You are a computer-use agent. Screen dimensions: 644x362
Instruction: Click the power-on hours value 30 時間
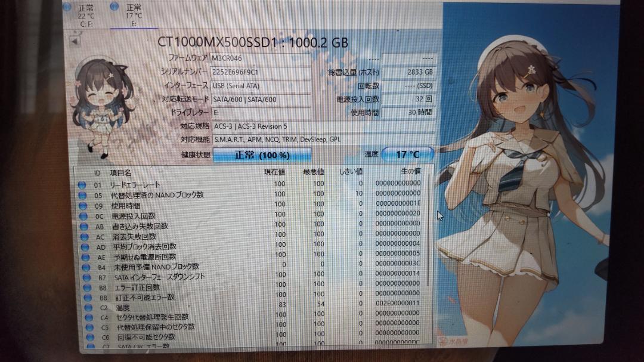click(408, 112)
